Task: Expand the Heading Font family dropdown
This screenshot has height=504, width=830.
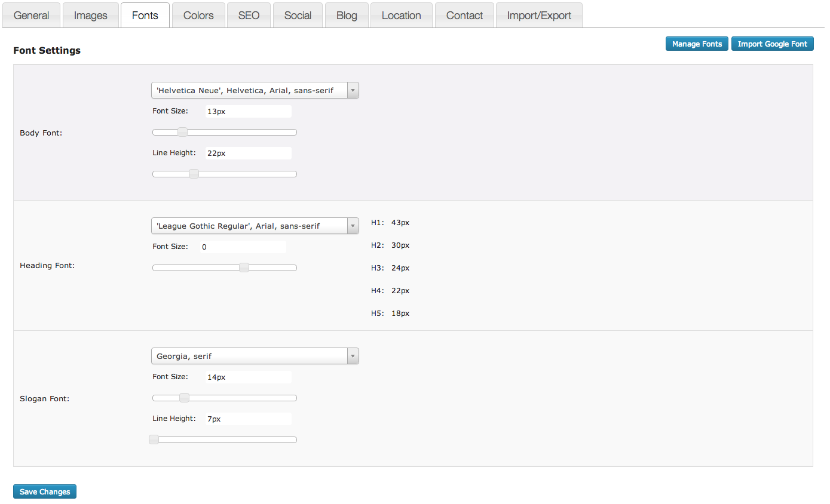Action: (x=255, y=226)
